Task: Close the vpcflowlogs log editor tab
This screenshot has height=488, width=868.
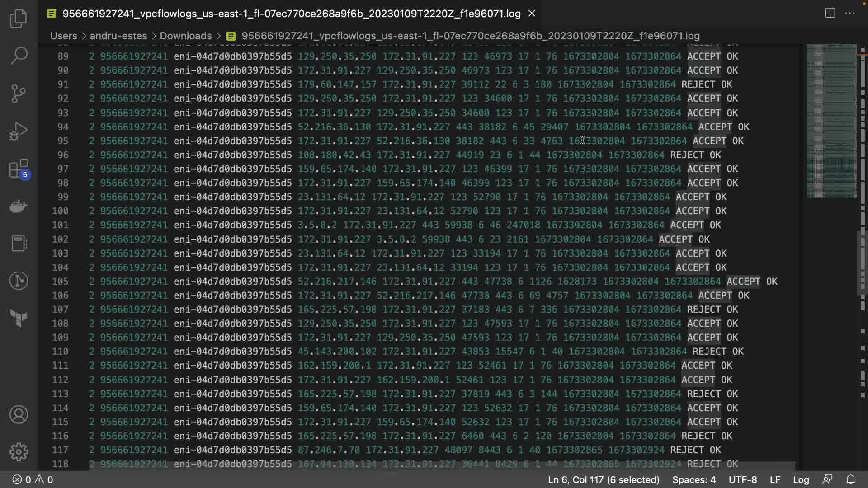Action: point(532,14)
